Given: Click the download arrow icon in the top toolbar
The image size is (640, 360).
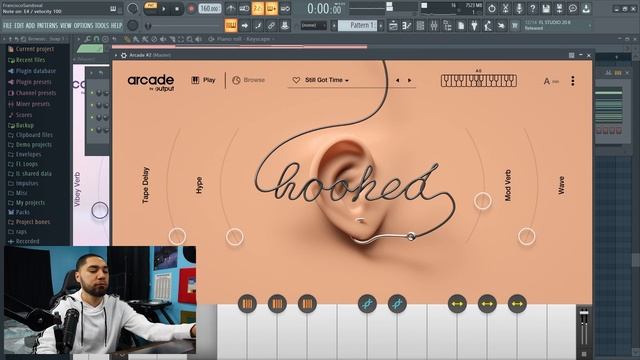Looking at the screenshot, I should point(586,8).
